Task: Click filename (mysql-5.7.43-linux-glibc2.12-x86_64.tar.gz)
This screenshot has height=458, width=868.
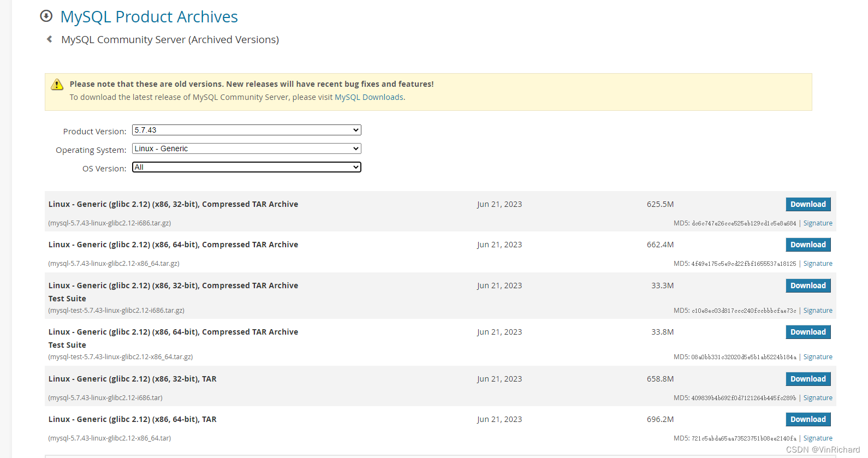Action: (x=114, y=264)
